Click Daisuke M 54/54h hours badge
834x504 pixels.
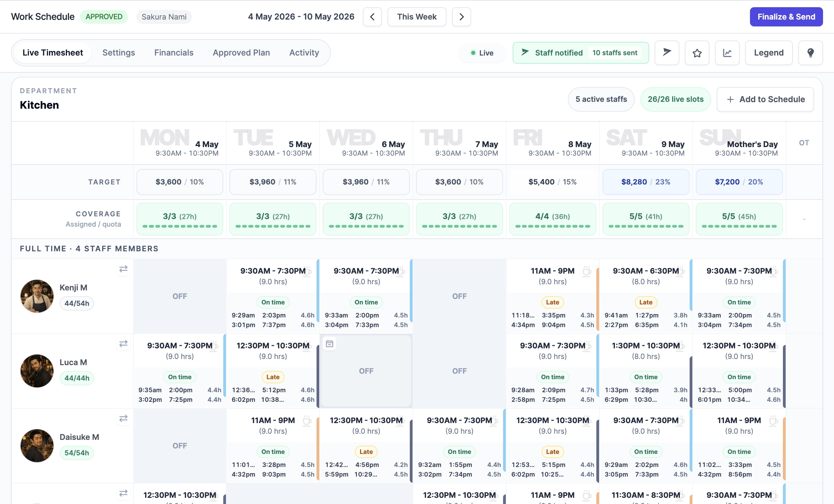(77, 453)
